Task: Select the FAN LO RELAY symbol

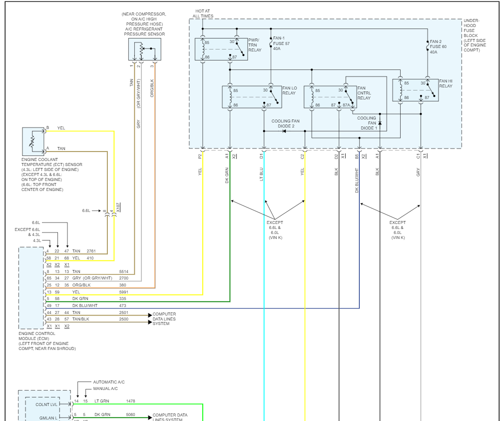Action: pyautogui.click(x=252, y=97)
